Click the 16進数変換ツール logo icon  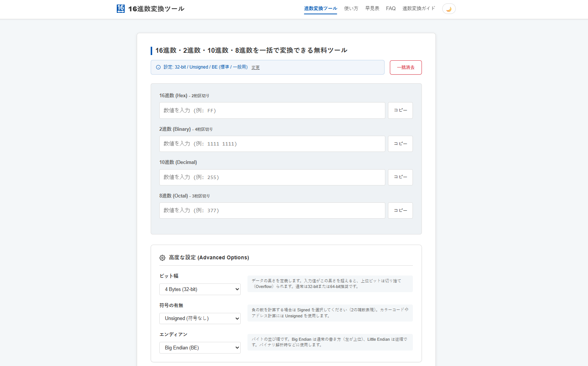click(121, 8)
